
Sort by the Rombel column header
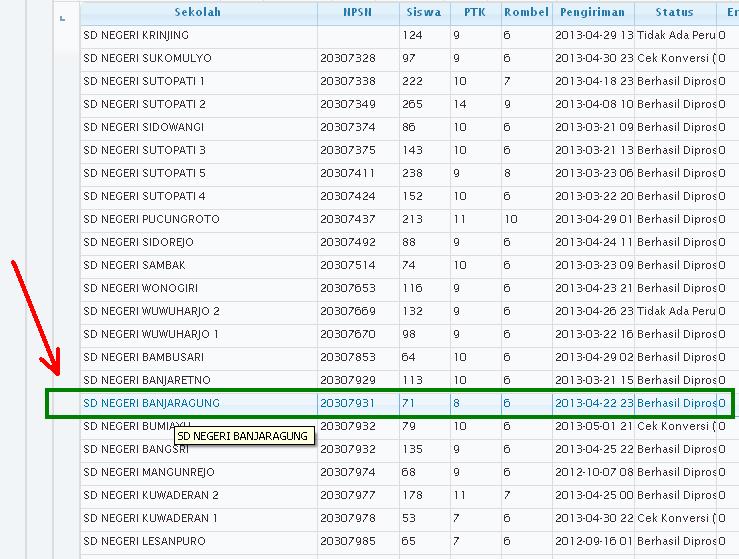coord(526,13)
